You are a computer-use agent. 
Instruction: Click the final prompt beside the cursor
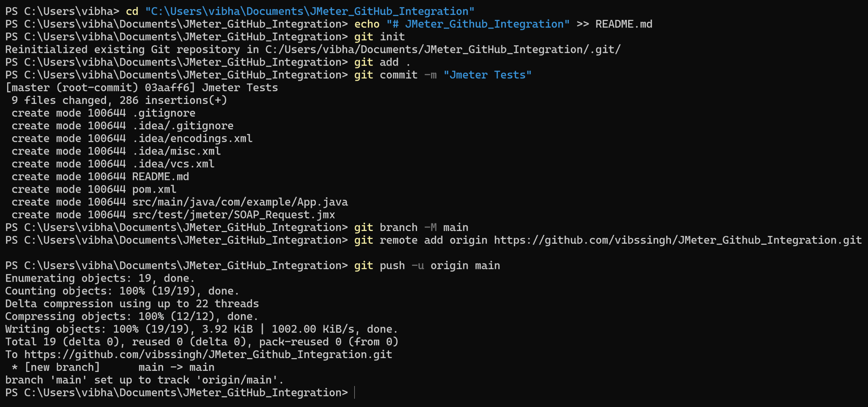point(176,393)
